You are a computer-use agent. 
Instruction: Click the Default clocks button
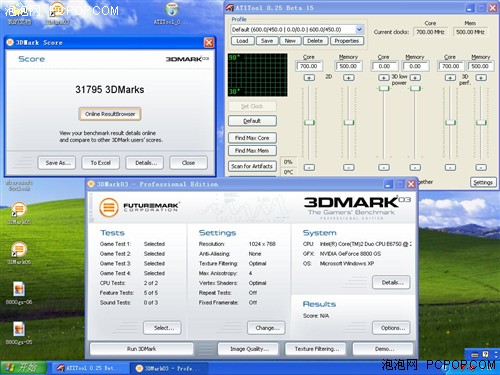click(x=252, y=121)
